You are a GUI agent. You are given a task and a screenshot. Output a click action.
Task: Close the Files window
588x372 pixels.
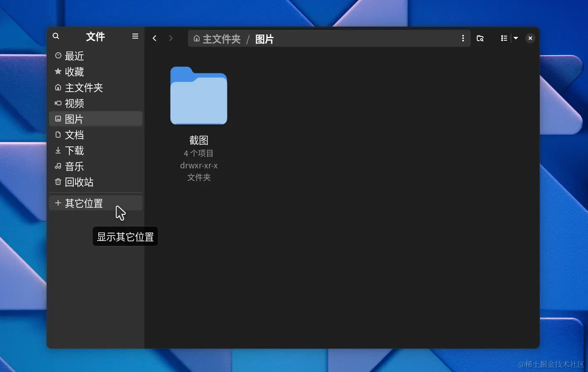pyautogui.click(x=530, y=39)
